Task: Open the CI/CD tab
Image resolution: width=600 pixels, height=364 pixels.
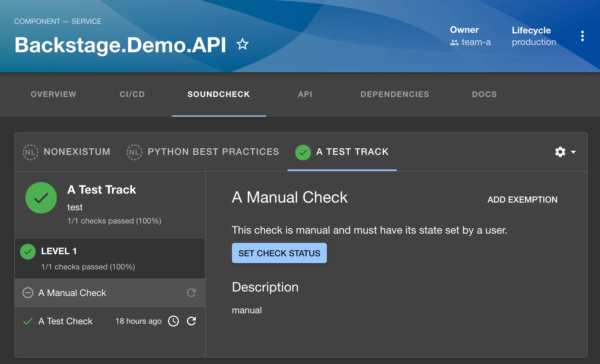Action: tap(132, 94)
